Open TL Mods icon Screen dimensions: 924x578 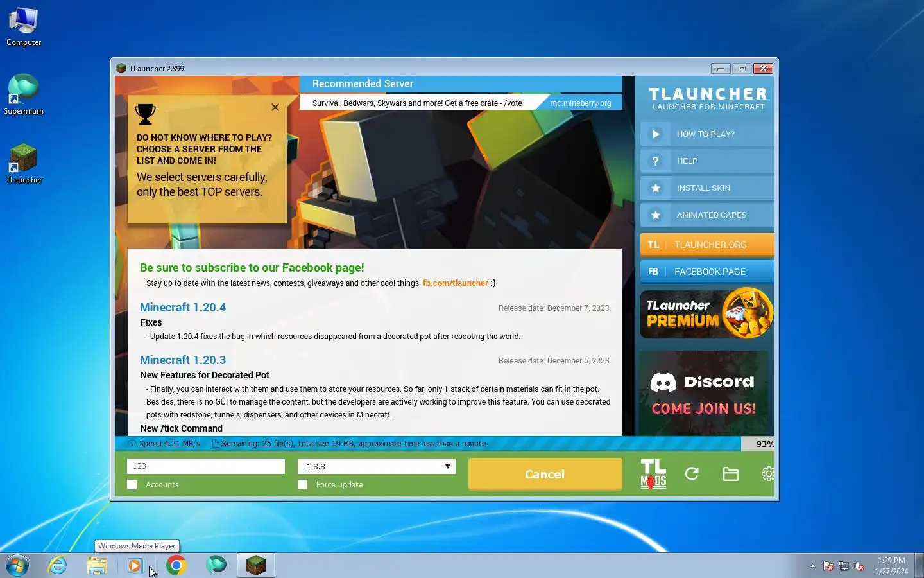pos(653,474)
